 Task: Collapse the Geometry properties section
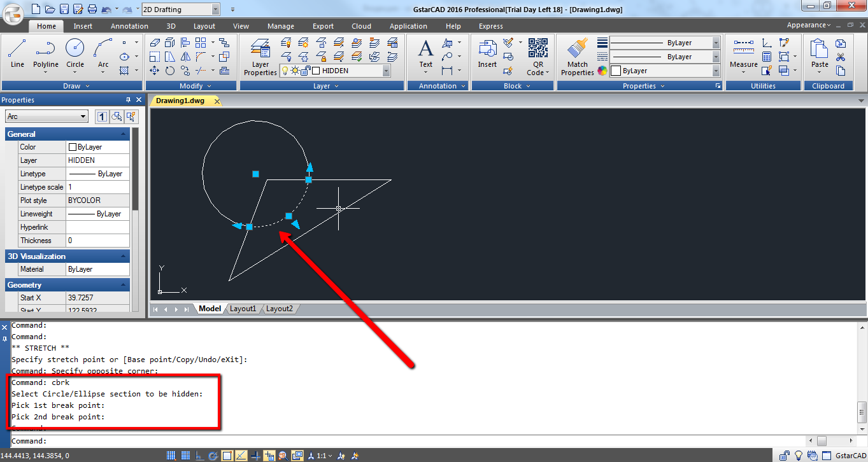pos(123,285)
